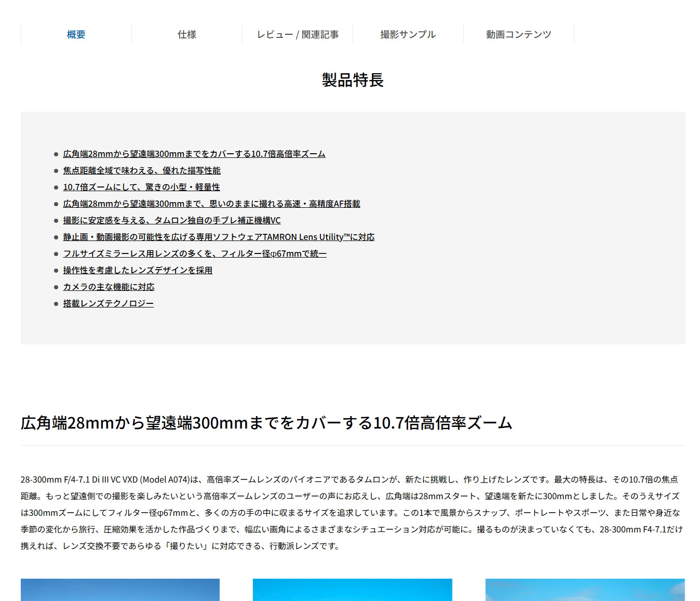Go to the 撮影サンプル tab
The image size is (700, 601).
[408, 34]
